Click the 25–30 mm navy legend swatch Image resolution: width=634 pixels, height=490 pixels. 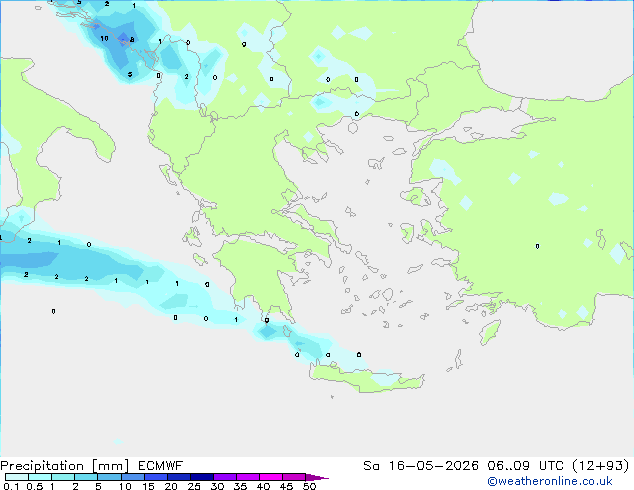[x=201, y=477]
